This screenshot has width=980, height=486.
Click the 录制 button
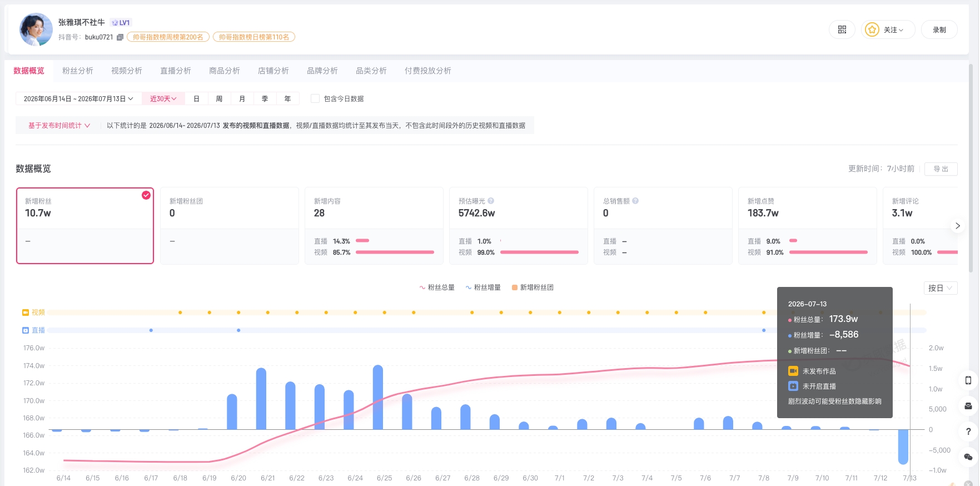[939, 29]
